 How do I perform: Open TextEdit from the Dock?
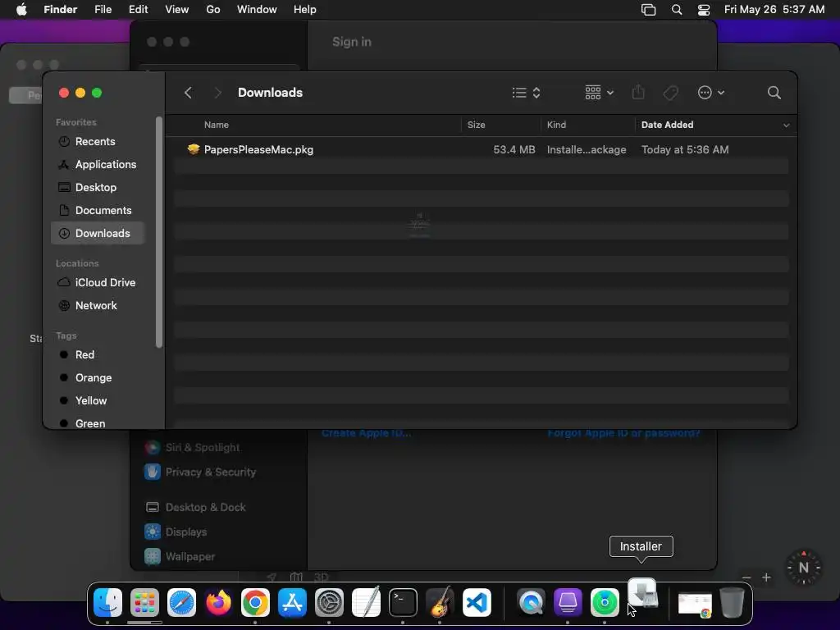(x=366, y=602)
